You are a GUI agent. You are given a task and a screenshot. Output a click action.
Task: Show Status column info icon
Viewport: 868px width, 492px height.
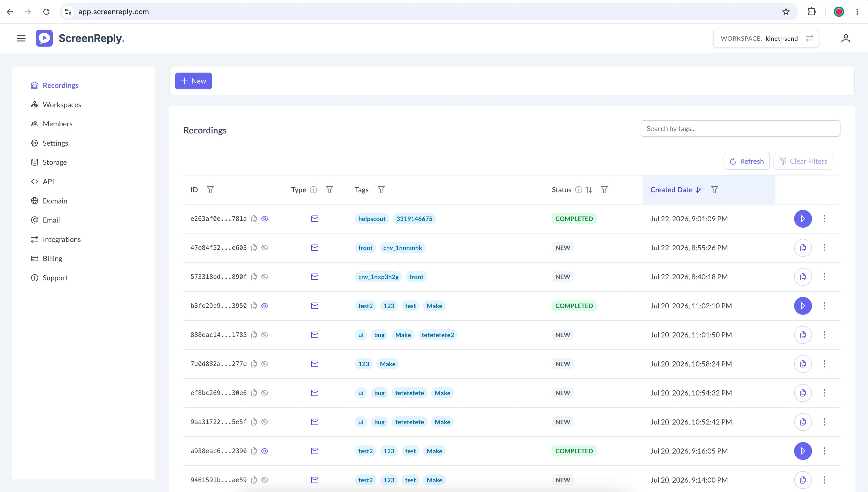pos(578,189)
